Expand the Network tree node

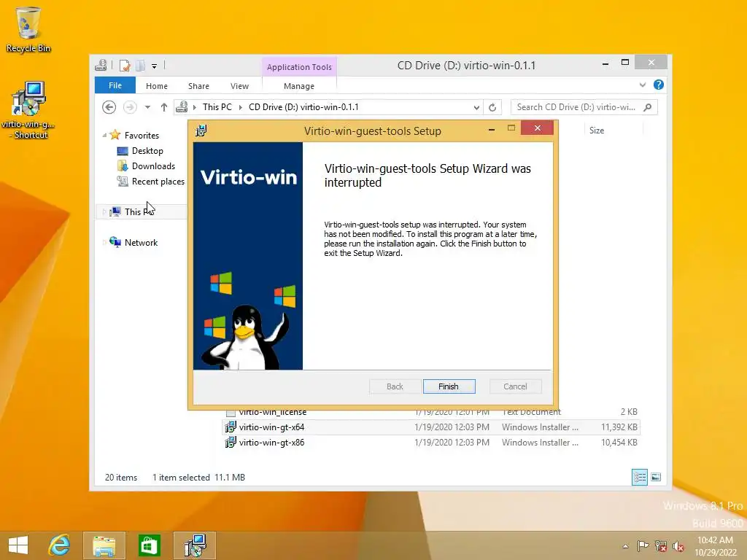pyautogui.click(x=104, y=242)
